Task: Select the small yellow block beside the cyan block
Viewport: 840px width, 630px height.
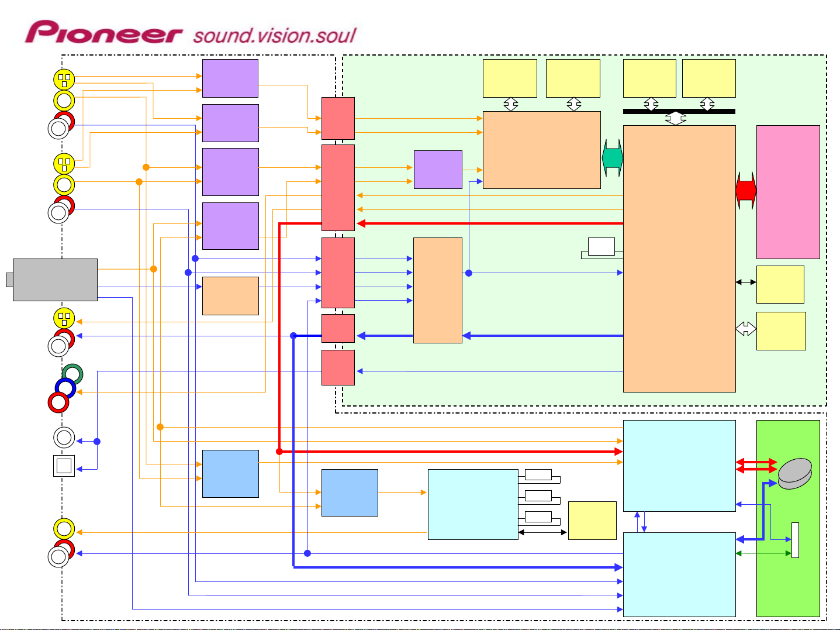Action: (592, 521)
